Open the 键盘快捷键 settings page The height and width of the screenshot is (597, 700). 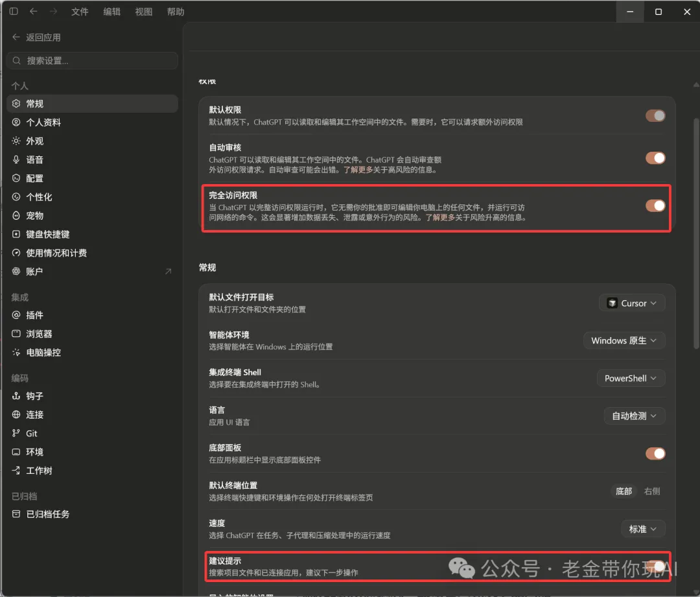pos(93,234)
